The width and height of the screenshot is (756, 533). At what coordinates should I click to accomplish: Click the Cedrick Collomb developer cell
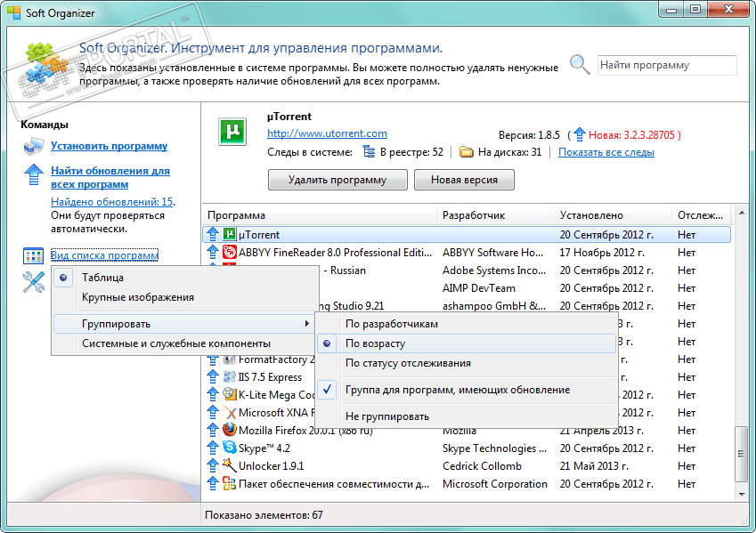[x=482, y=466]
